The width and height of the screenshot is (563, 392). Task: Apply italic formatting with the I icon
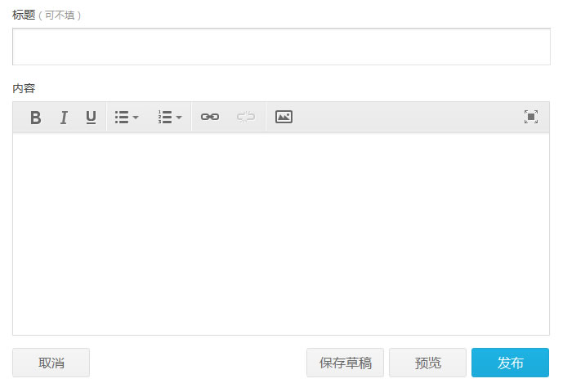click(64, 118)
